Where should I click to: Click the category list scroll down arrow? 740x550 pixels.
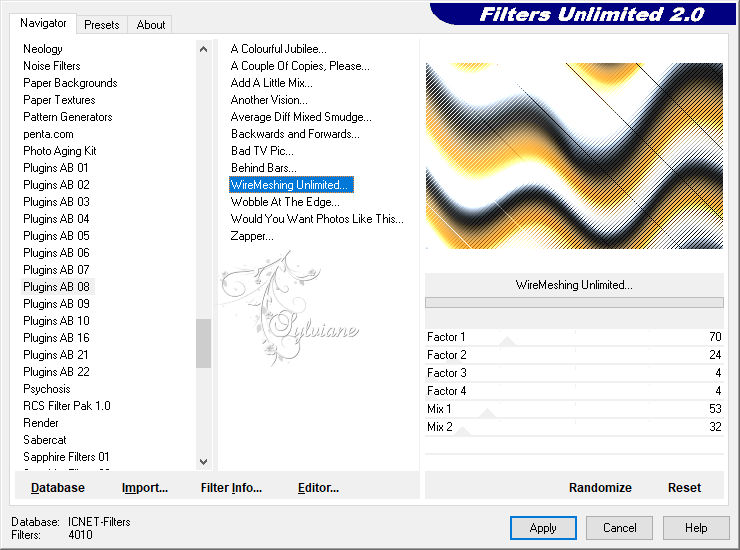pos(203,462)
